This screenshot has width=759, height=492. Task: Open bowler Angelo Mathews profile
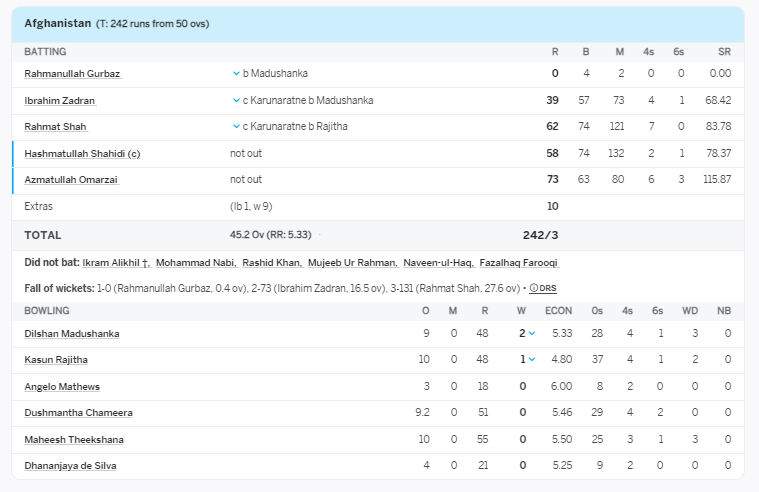click(62, 387)
